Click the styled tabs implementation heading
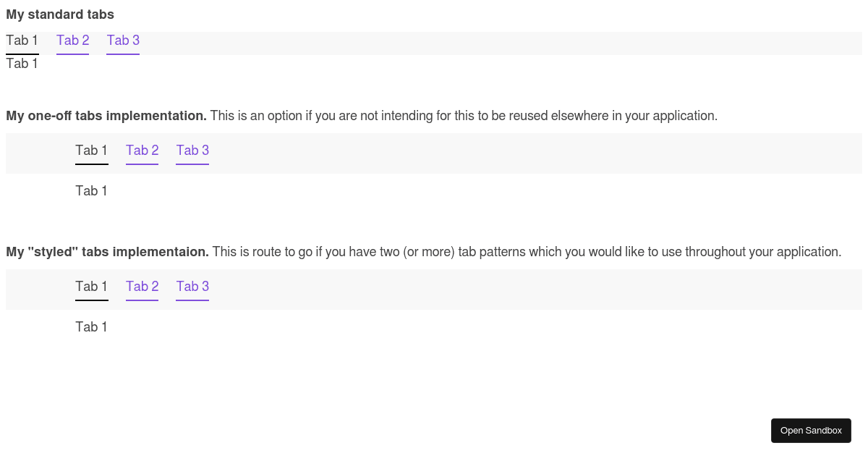Image resolution: width=868 pixels, height=456 pixels. (x=107, y=252)
